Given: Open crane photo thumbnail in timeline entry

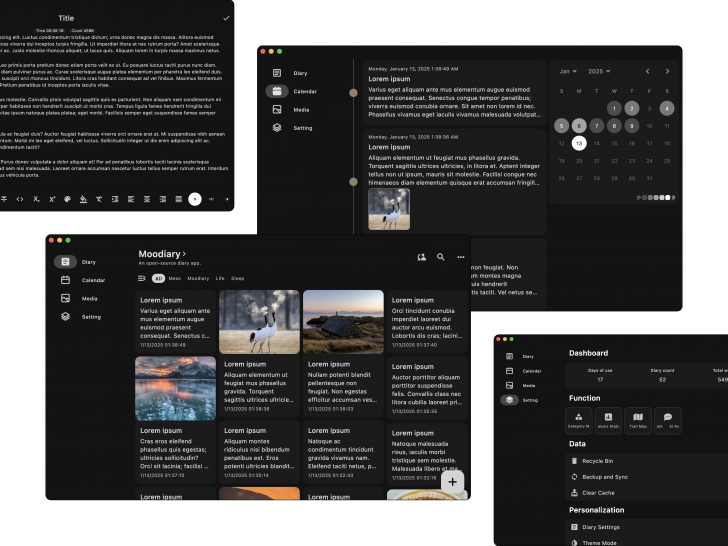Looking at the screenshot, I should [x=389, y=209].
